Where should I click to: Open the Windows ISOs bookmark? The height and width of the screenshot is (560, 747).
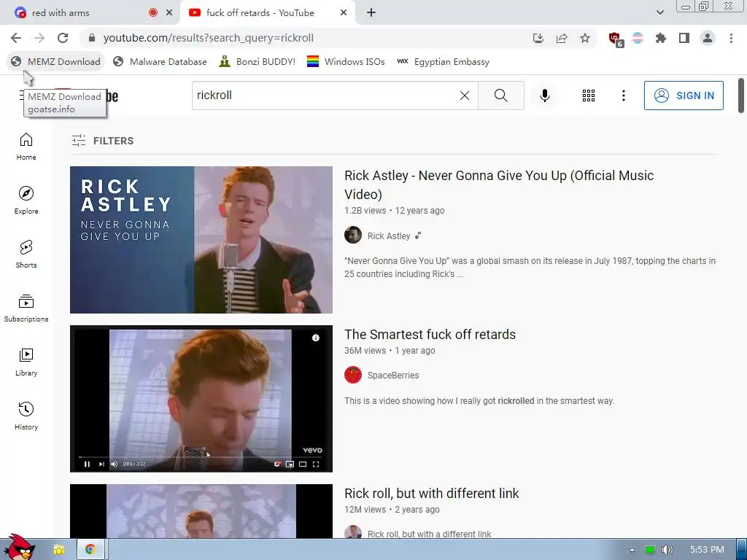(x=346, y=61)
